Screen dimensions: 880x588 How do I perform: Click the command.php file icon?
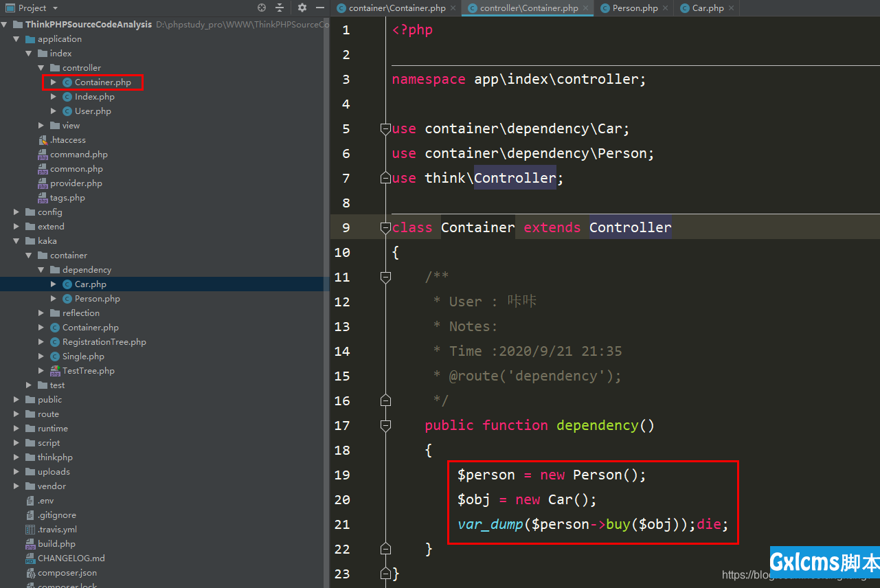(x=43, y=155)
